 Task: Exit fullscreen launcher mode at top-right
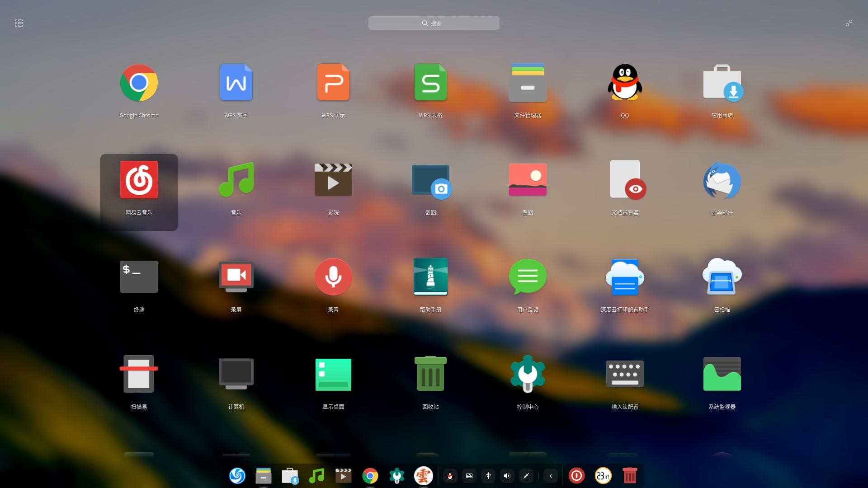click(849, 23)
